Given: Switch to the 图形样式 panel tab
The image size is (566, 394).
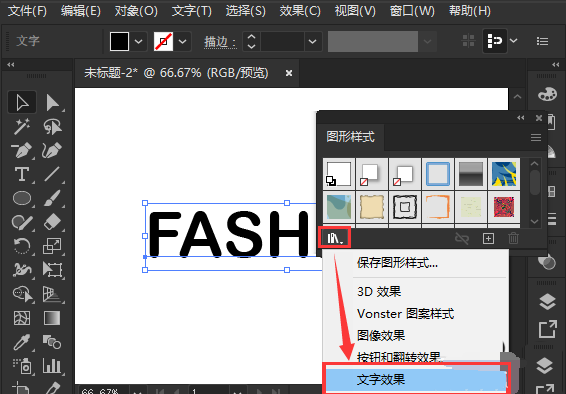Looking at the screenshot, I should (350, 137).
